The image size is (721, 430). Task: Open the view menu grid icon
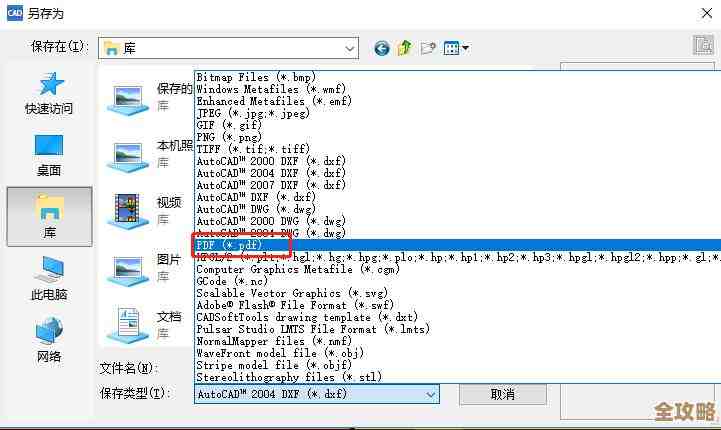(x=456, y=48)
